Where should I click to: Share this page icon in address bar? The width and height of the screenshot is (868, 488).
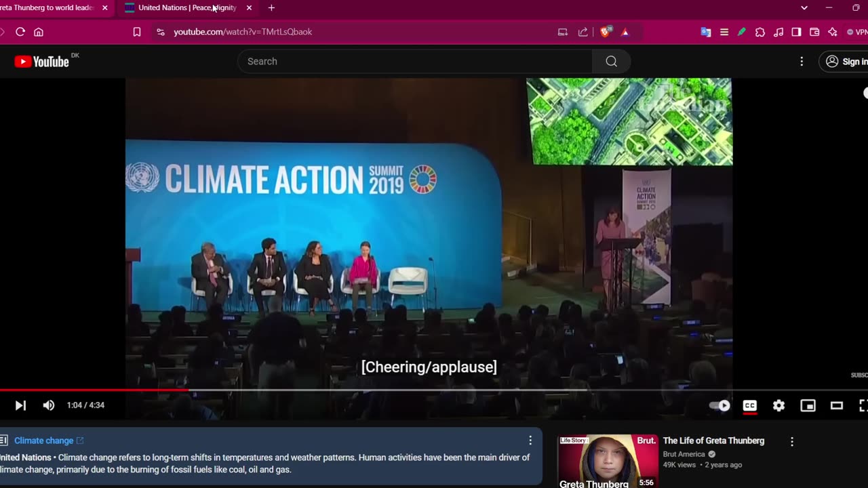[583, 32]
